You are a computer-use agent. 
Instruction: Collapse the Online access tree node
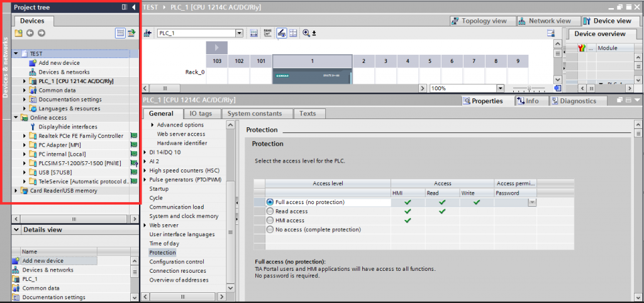click(x=16, y=118)
